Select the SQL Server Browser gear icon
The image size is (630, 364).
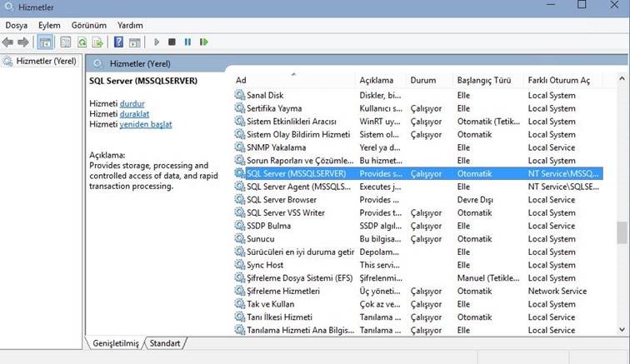tap(240, 199)
